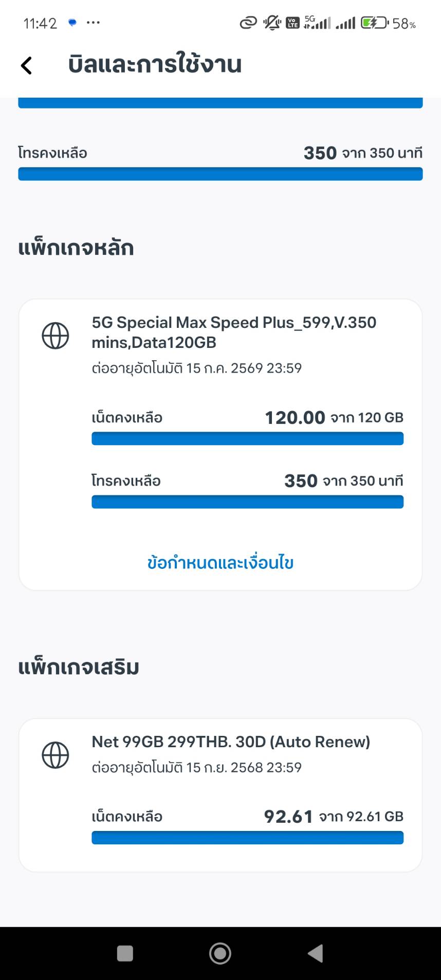441x980 pixels.
Task: Tap the battery icon in status bar
Action: pos(375,23)
